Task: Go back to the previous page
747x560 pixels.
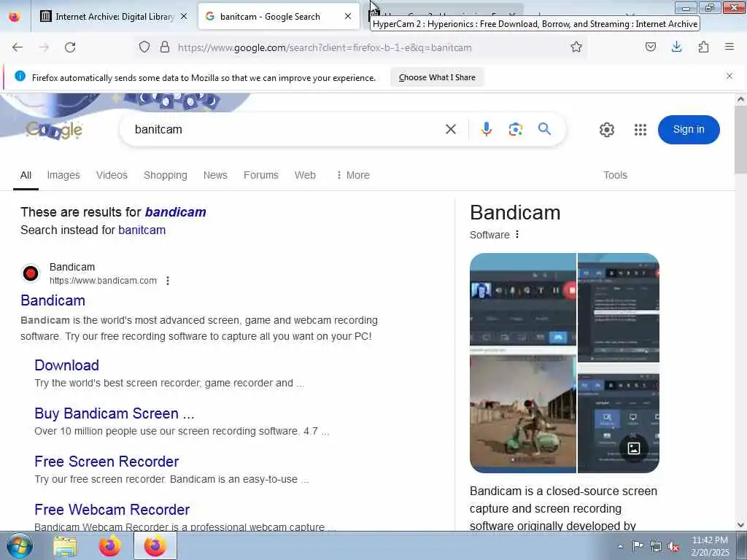Action: click(18, 47)
